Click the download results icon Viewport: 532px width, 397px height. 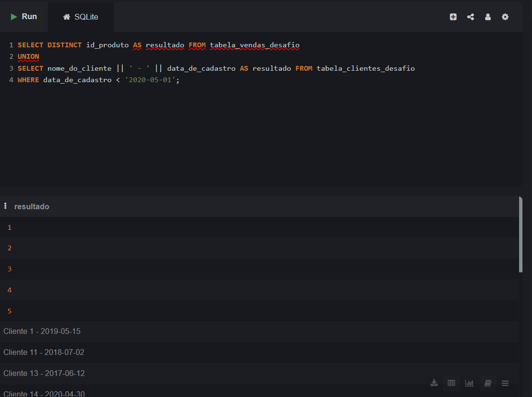434,383
